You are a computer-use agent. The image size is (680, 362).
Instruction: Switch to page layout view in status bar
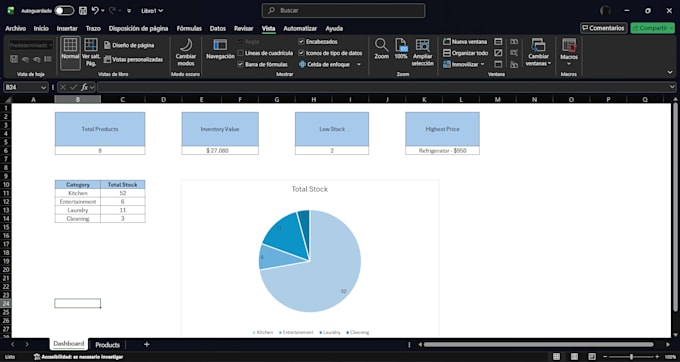[x=574, y=357]
